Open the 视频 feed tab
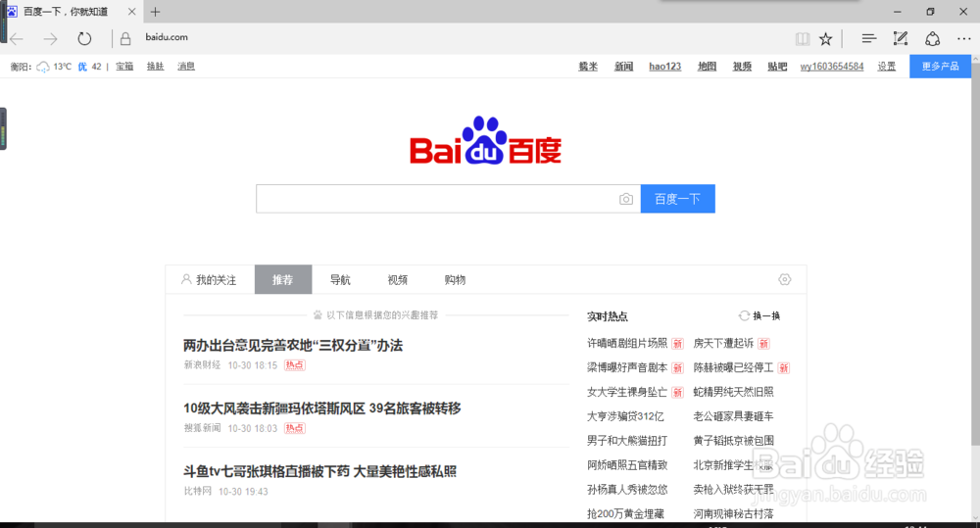This screenshot has width=980, height=528. [398, 279]
